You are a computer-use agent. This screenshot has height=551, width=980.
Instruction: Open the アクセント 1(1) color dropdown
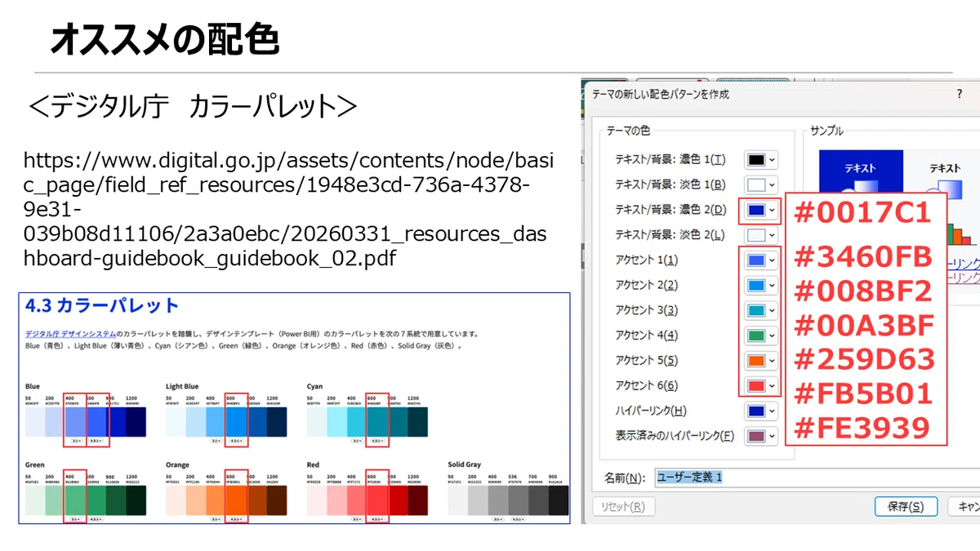coord(761,260)
